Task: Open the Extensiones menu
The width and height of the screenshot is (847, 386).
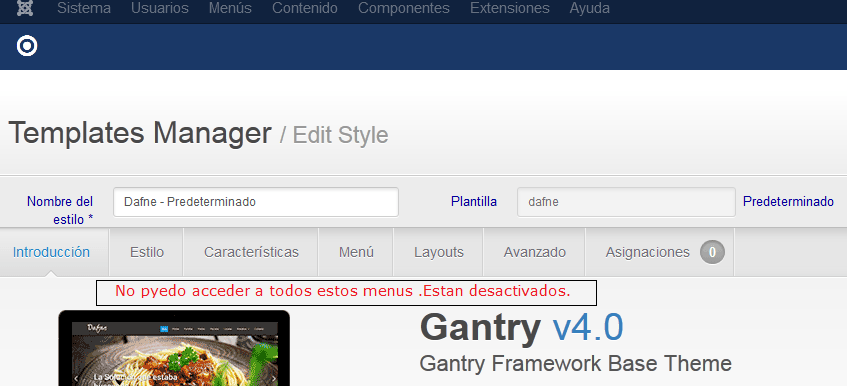Action: tap(509, 9)
